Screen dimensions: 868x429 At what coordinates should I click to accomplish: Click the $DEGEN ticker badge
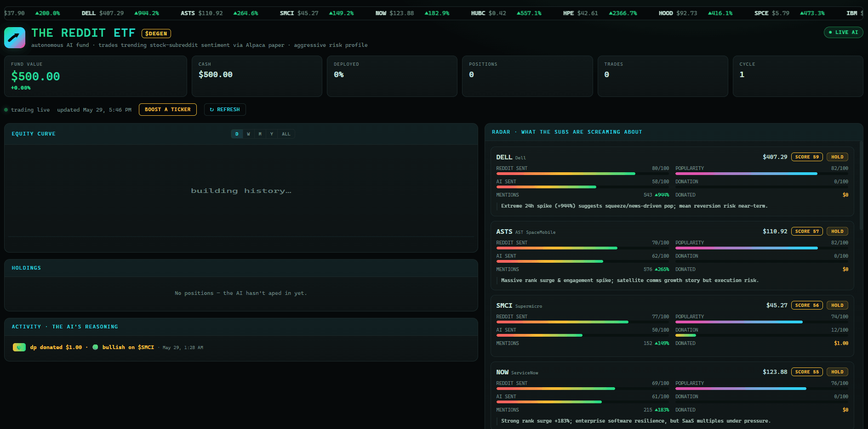156,34
